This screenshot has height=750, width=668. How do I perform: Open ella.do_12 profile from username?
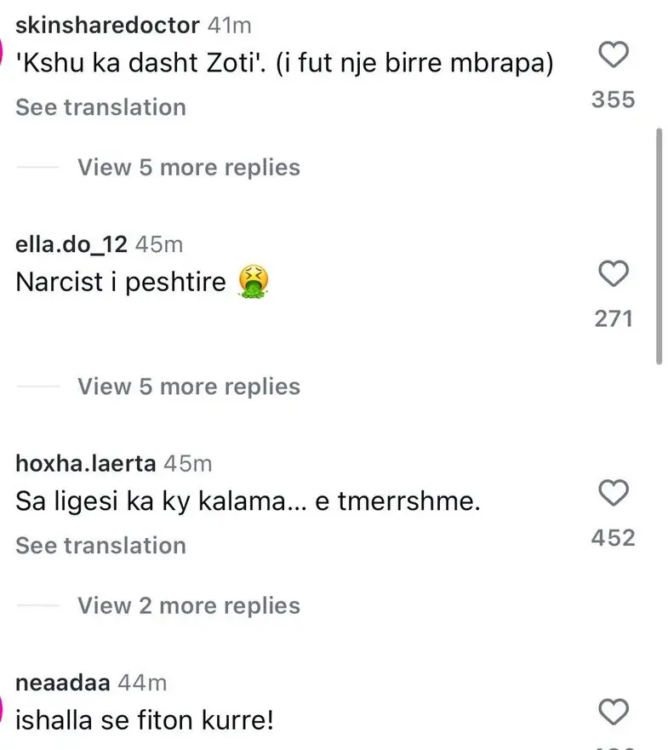tap(72, 244)
